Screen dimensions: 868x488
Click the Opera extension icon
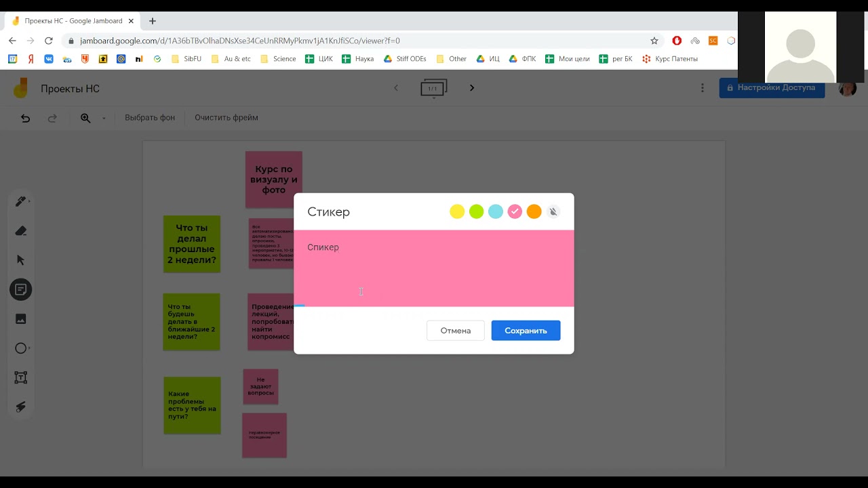[677, 41]
